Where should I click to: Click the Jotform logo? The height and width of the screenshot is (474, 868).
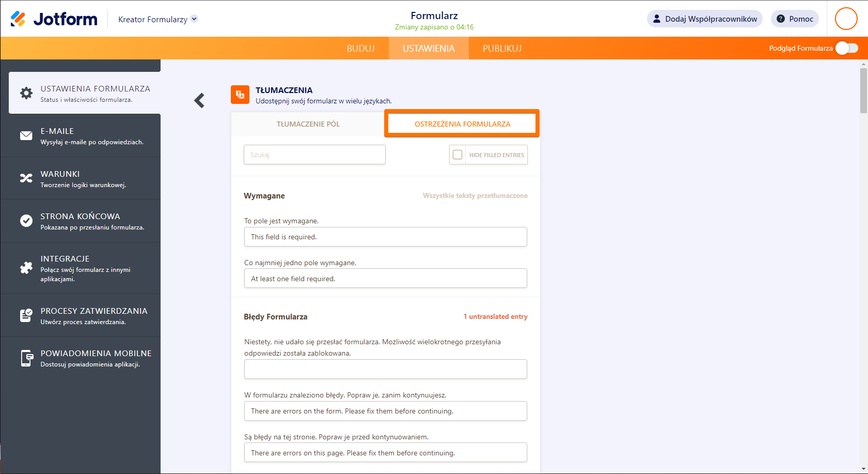point(53,18)
